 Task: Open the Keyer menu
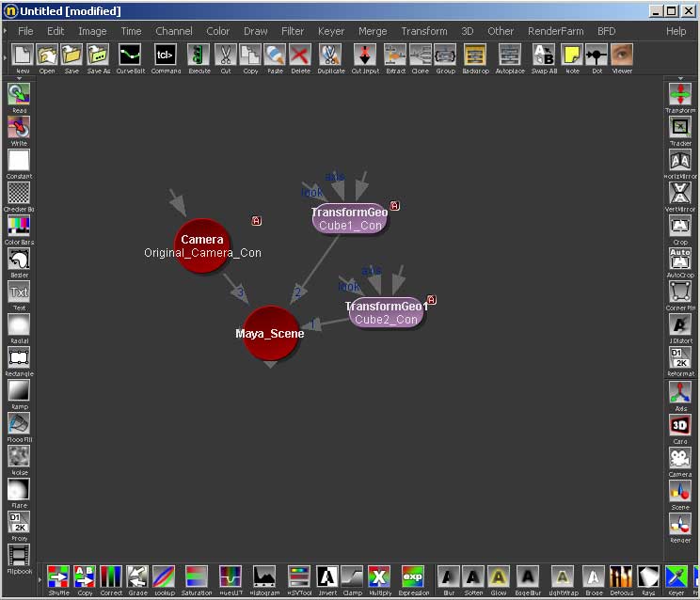(x=331, y=31)
